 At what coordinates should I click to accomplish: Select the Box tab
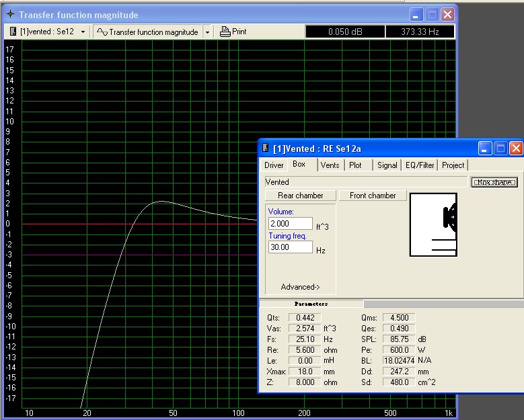tap(299, 164)
